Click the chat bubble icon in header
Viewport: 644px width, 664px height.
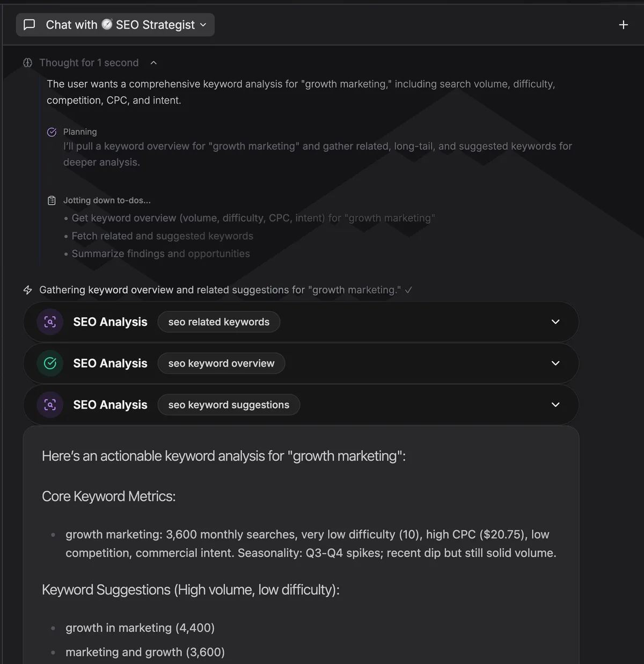click(x=30, y=25)
